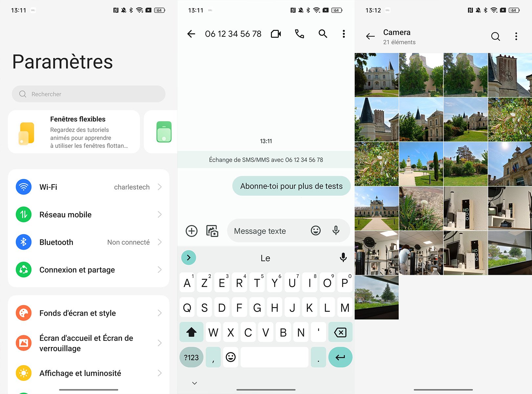Viewport: 532px width, 394px height.
Task: Open Écran d'accueil et verrouillage chevron
Action: click(x=160, y=343)
